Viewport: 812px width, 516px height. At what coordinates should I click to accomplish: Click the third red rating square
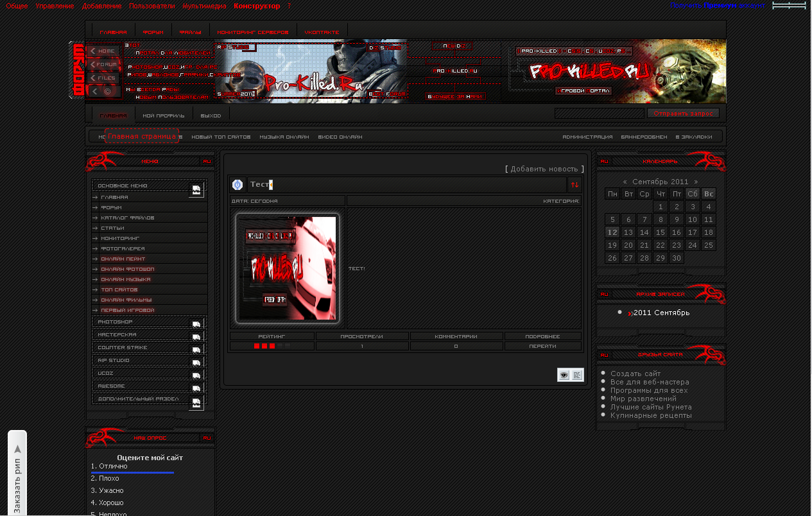pos(272,346)
